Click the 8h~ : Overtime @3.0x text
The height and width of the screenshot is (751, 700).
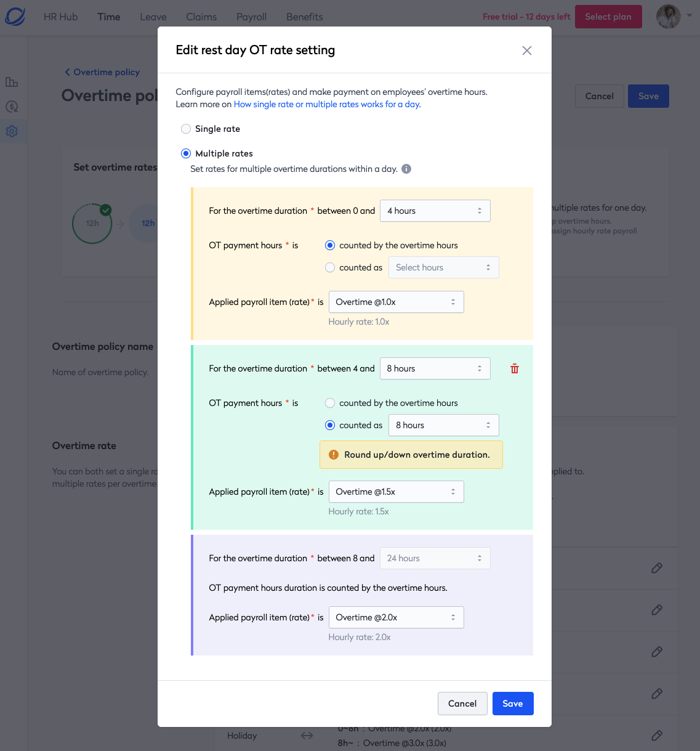pyautogui.click(x=392, y=743)
